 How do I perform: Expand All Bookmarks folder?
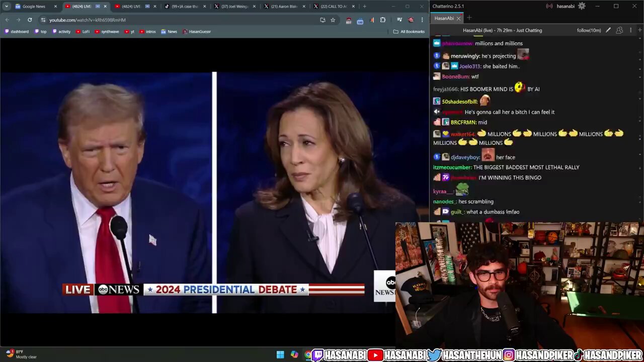tap(409, 31)
